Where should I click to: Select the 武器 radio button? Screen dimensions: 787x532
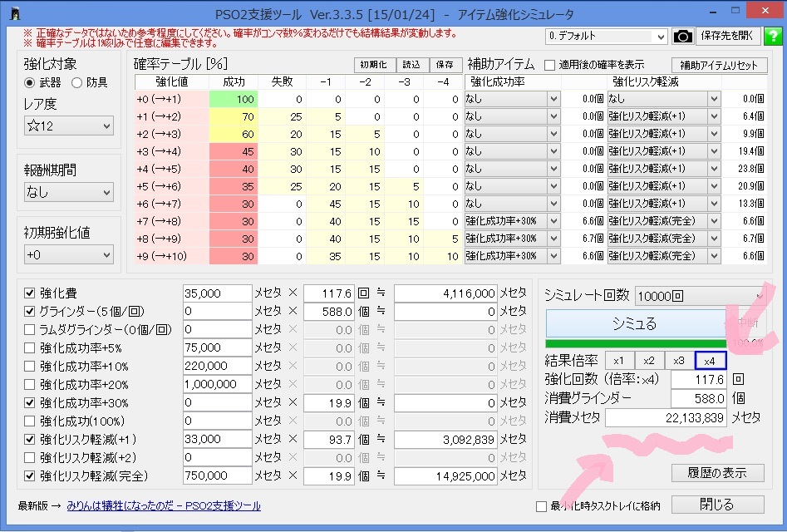click(x=30, y=82)
